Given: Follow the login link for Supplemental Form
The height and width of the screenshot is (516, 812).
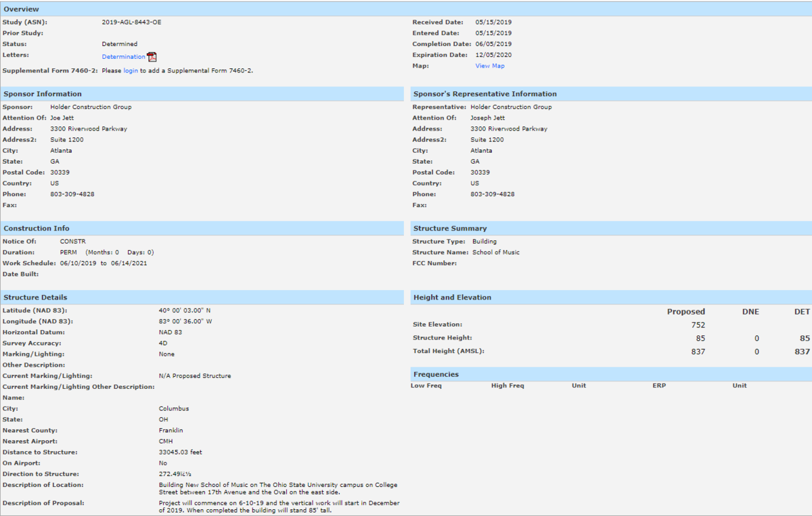Looking at the screenshot, I should pyautogui.click(x=131, y=70).
